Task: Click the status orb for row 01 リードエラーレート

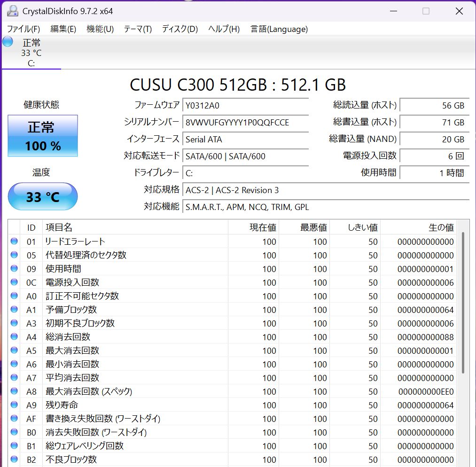Action: (x=14, y=241)
